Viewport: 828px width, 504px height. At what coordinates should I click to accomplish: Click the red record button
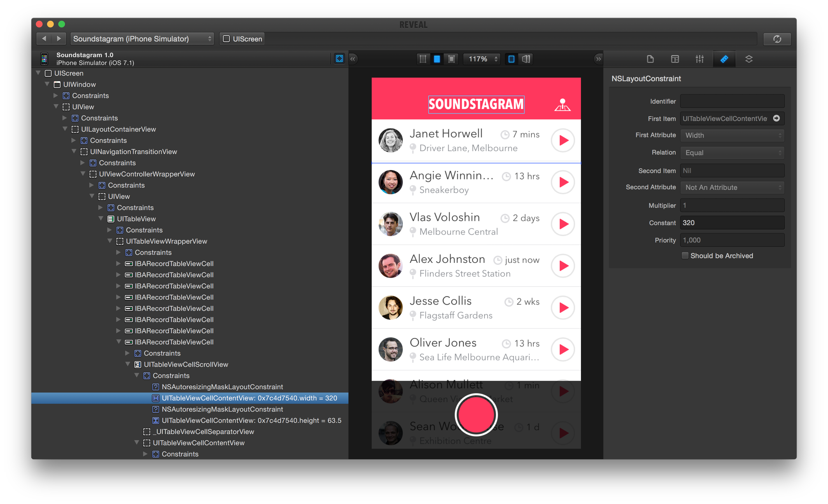[x=476, y=415]
